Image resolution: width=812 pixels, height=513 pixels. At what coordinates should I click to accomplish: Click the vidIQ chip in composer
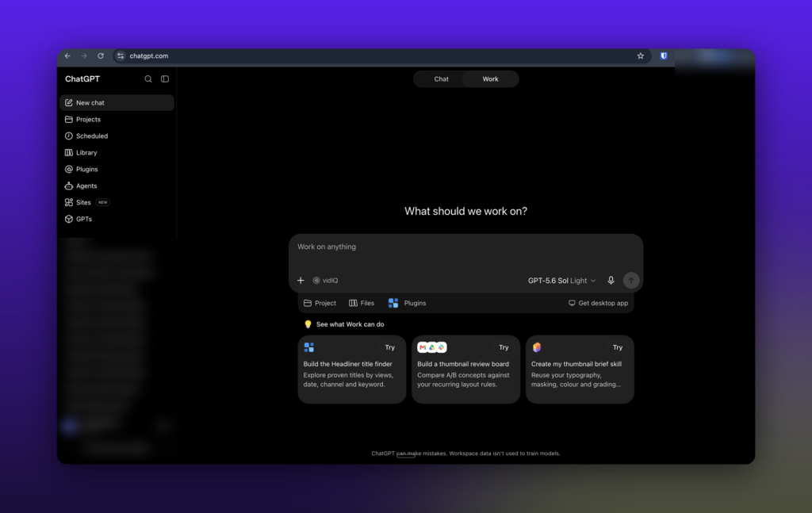tap(325, 280)
